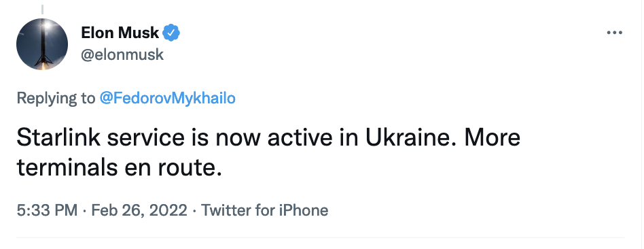The image size is (644, 249).
Task: Open the Elon Musk display name
Action: click(120, 33)
